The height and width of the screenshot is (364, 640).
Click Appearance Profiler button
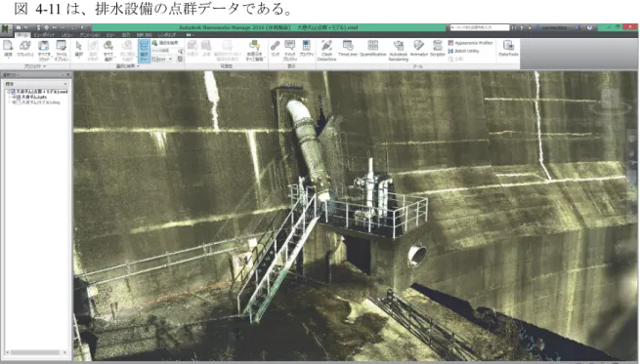470,43
